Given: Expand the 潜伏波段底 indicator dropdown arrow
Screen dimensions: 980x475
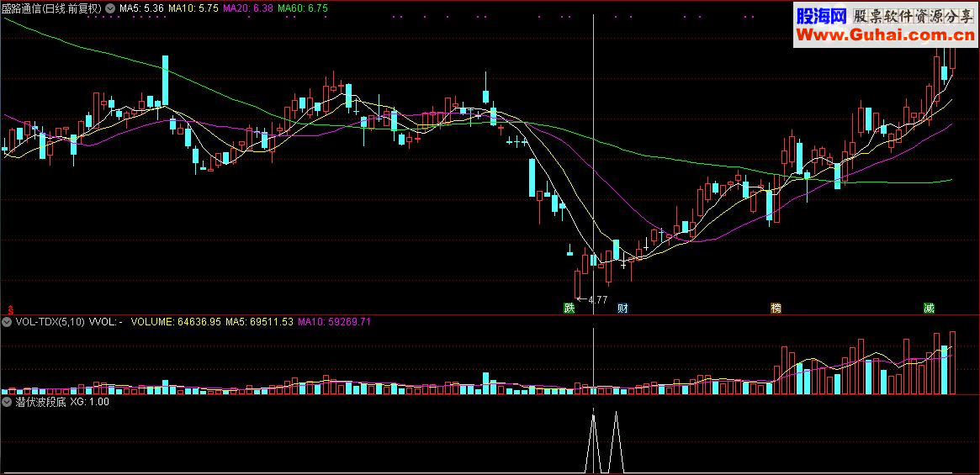Looking at the screenshot, I should click(x=7, y=402).
